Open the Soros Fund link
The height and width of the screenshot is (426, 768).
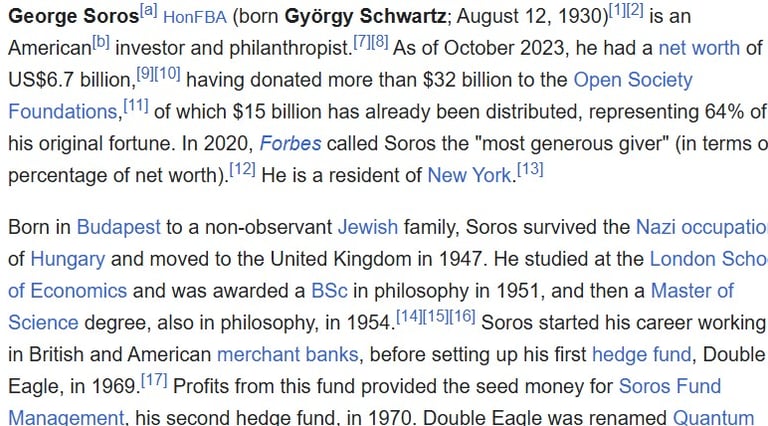pyautogui.click(x=670, y=386)
